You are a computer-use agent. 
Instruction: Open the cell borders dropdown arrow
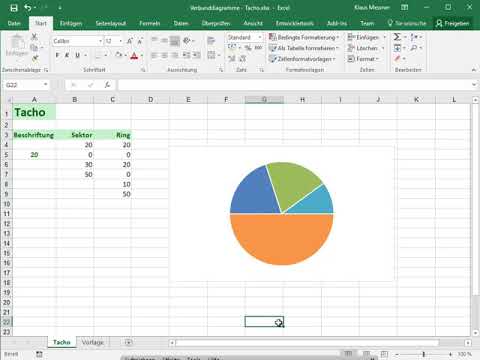coord(106,55)
